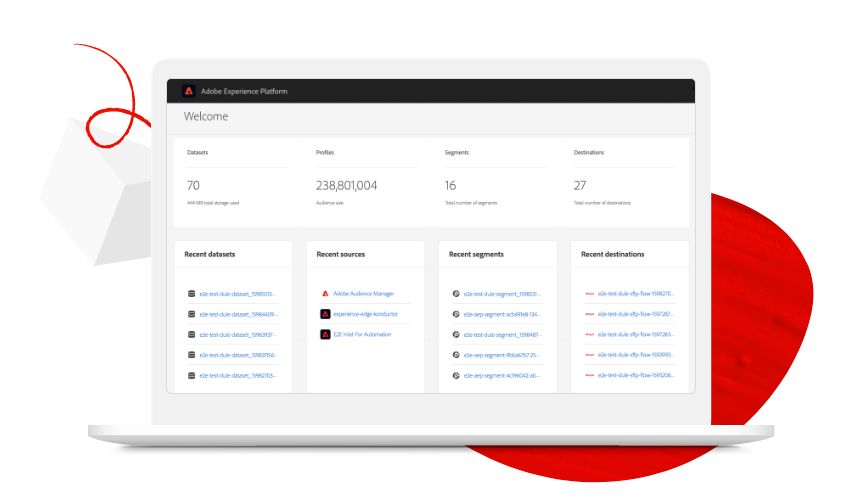Click the Profiles count 238,801,004
This screenshot has width=860, height=504.
347,185
